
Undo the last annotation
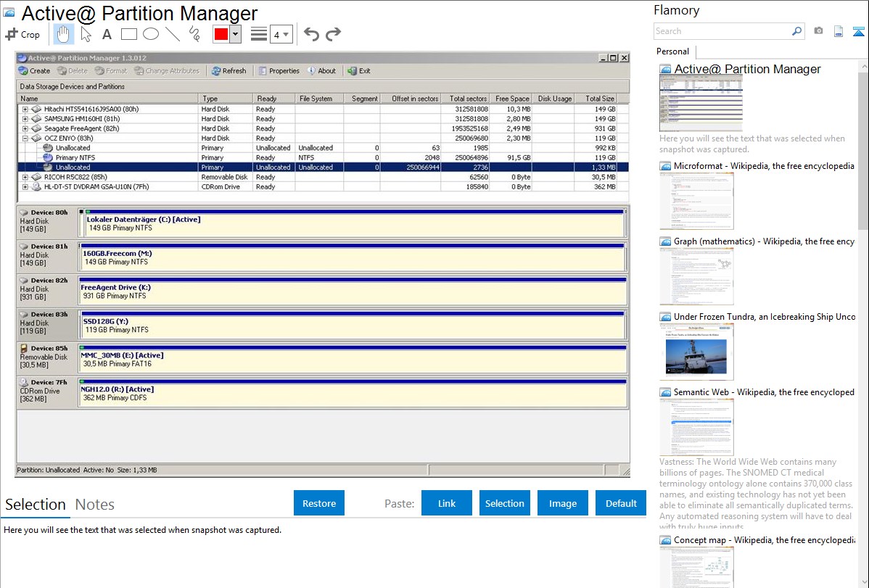(x=311, y=34)
